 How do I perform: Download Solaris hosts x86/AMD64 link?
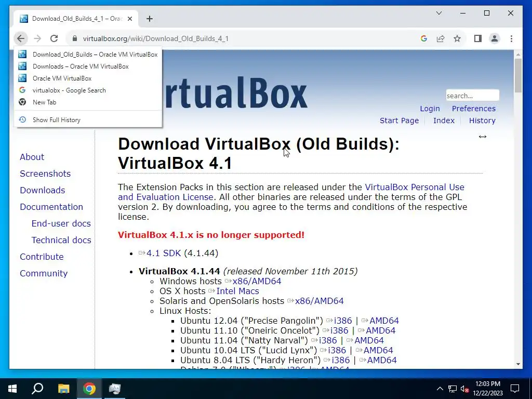point(319,301)
